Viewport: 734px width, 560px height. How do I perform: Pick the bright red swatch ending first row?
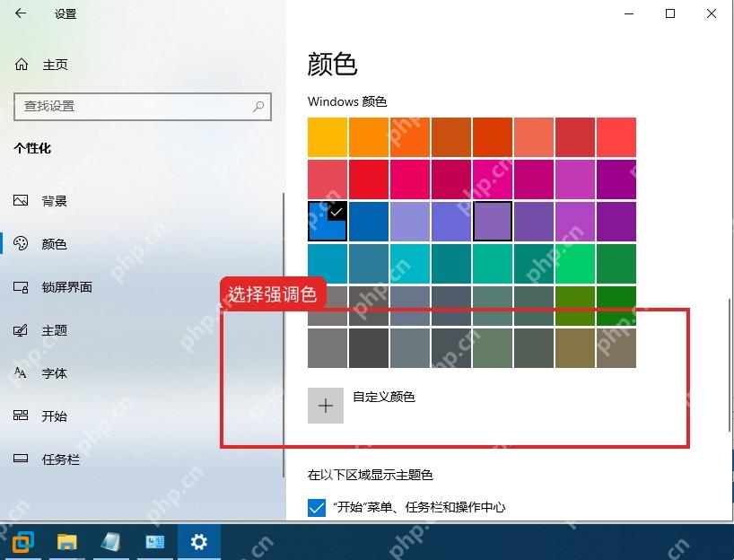(616, 137)
